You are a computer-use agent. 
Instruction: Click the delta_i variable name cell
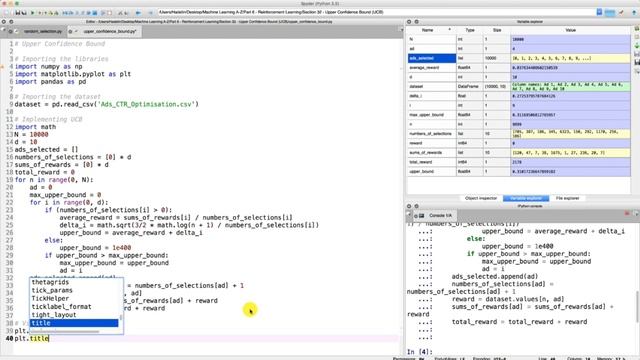point(431,96)
